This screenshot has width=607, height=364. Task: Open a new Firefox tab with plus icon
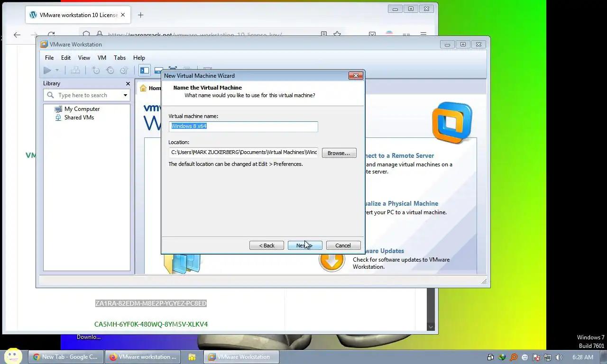(140, 15)
